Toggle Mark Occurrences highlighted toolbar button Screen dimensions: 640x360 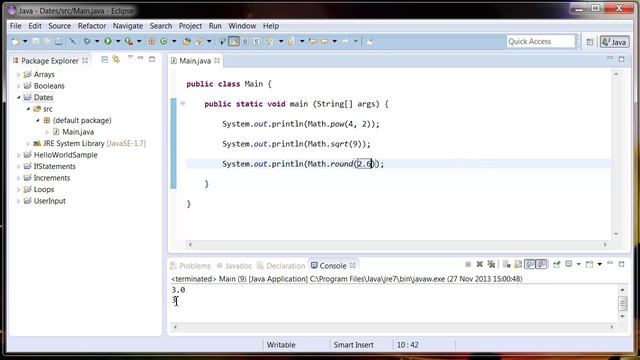[x=234, y=41]
